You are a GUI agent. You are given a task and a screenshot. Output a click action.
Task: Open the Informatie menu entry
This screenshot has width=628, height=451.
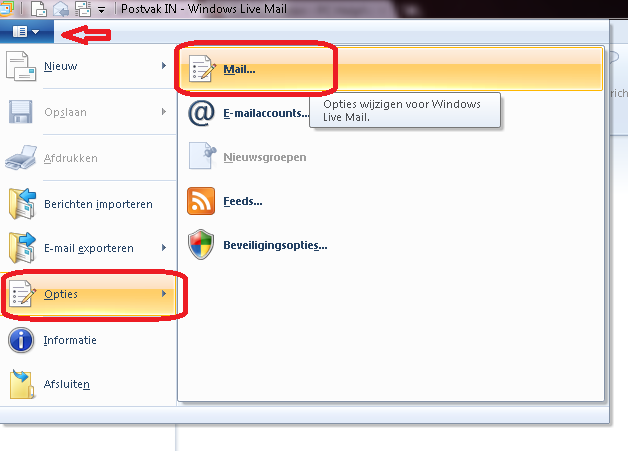(88, 340)
